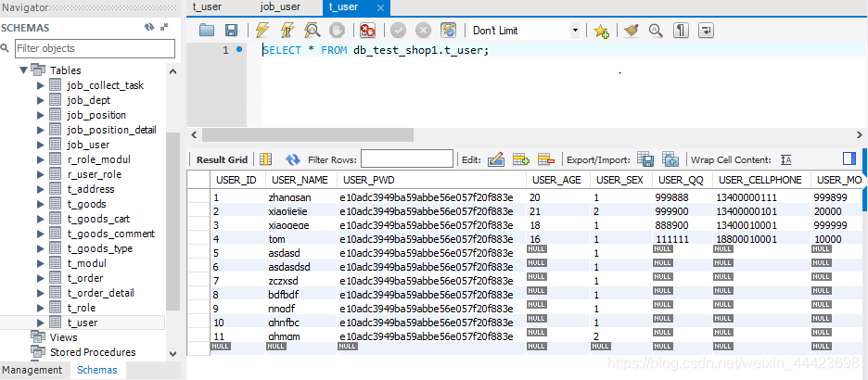Image resolution: width=868 pixels, height=380 pixels.
Task: Save snippet to favorites star icon
Action: pyautogui.click(x=601, y=31)
